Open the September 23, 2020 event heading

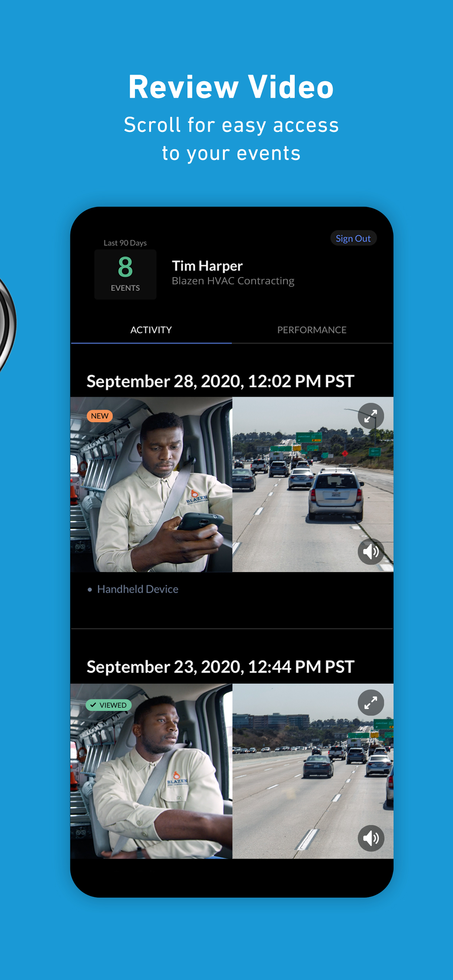220,667
